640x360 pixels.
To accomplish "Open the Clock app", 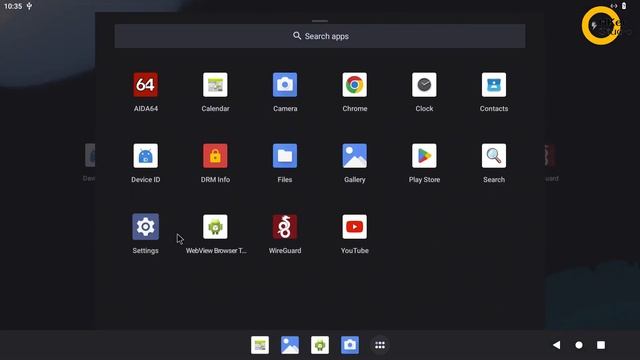I will 424,85.
